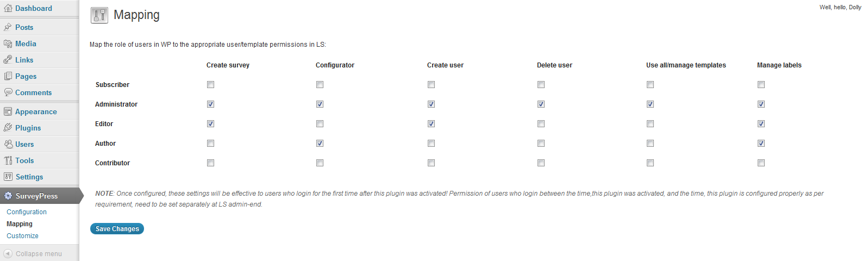Open the Users menu
The height and width of the screenshot is (261, 868).
[x=24, y=144]
